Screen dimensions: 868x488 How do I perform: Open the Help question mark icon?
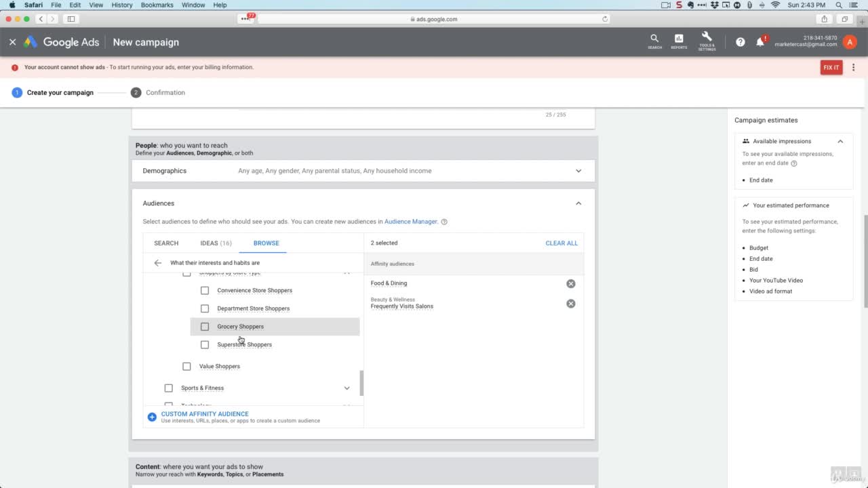(741, 42)
